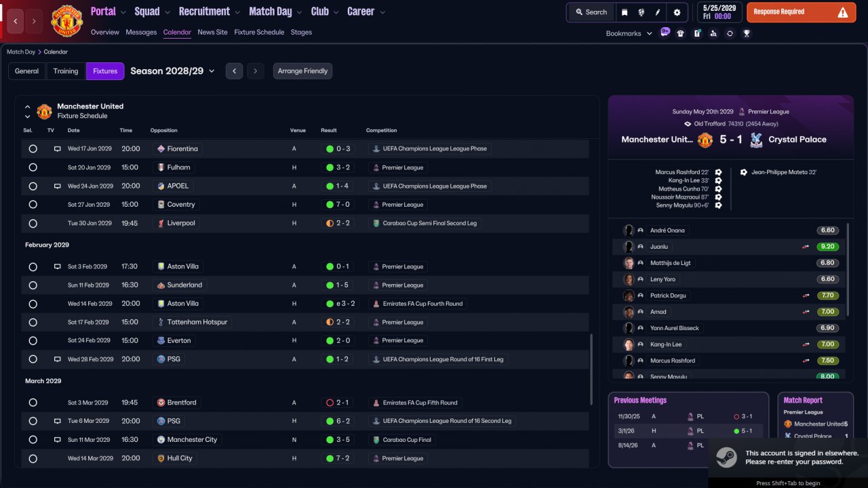Open Manchester City opposition link

(x=192, y=439)
